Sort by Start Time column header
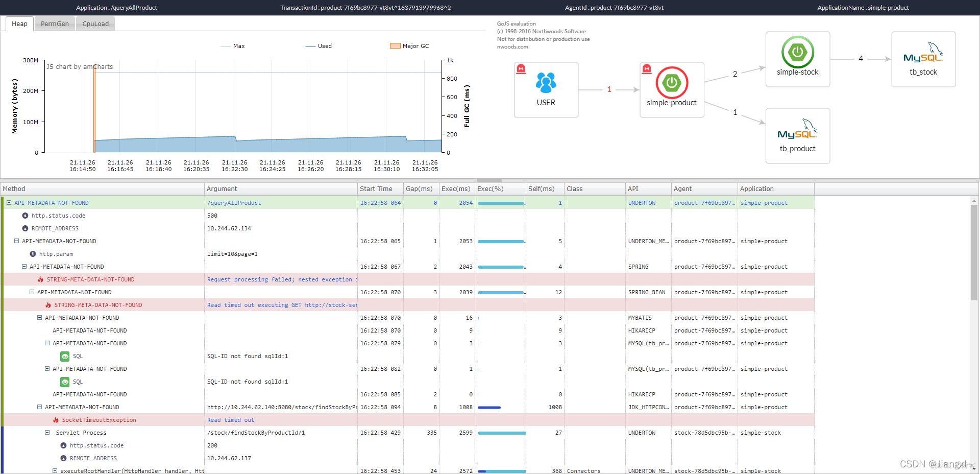Viewport: 980px width, 474px height. tap(380, 189)
